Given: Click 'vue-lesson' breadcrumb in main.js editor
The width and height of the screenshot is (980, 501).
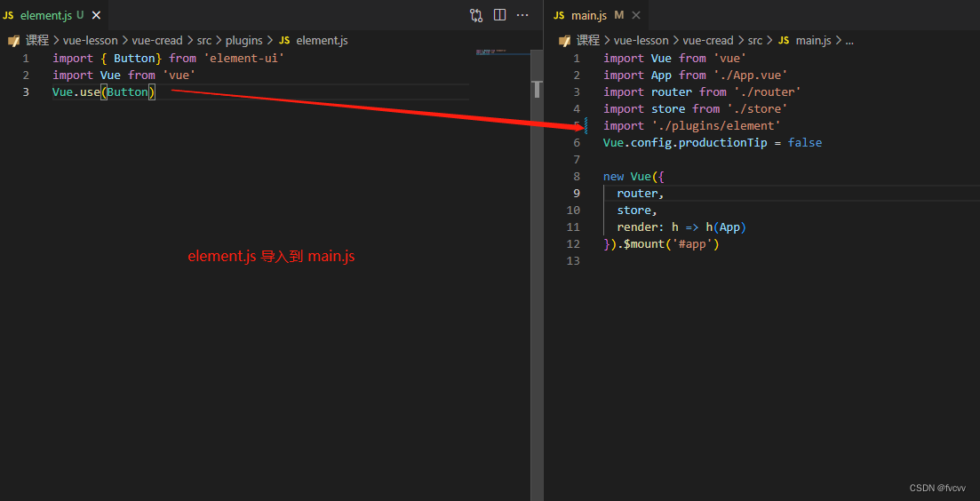Looking at the screenshot, I should (641, 41).
